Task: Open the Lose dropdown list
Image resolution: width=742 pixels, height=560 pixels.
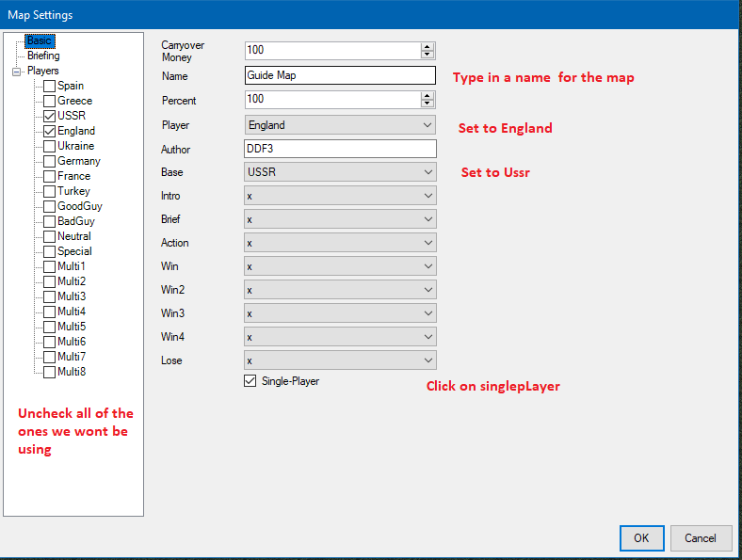Action: pyautogui.click(x=339, y=360)
